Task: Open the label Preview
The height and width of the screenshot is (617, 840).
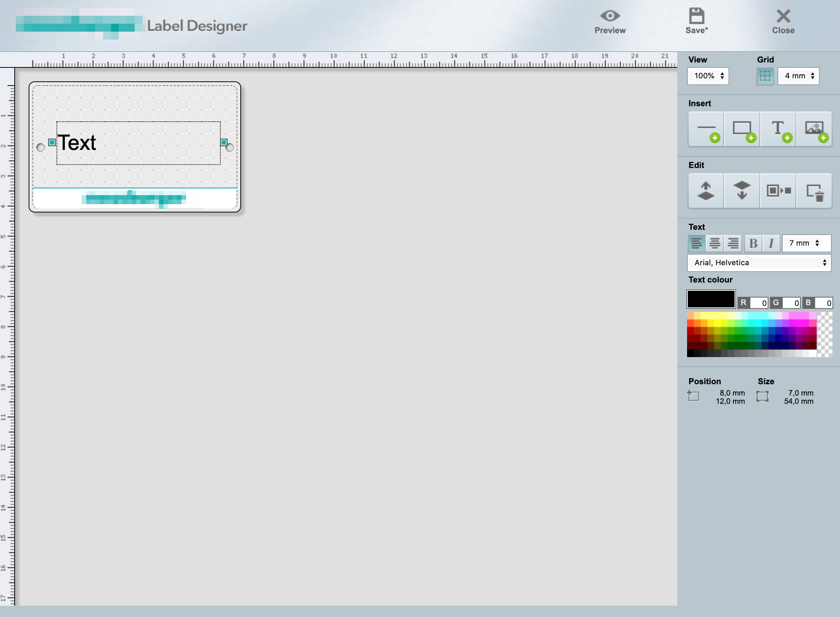Action: [x=610, y=22]
